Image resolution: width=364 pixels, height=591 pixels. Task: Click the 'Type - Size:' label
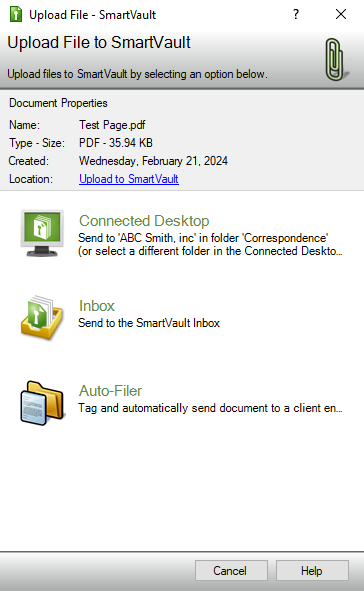pyautogui.click(x=37, y=143)
